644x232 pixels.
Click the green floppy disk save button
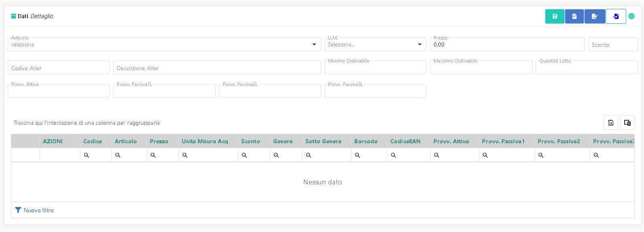click(x=555, y=17)
